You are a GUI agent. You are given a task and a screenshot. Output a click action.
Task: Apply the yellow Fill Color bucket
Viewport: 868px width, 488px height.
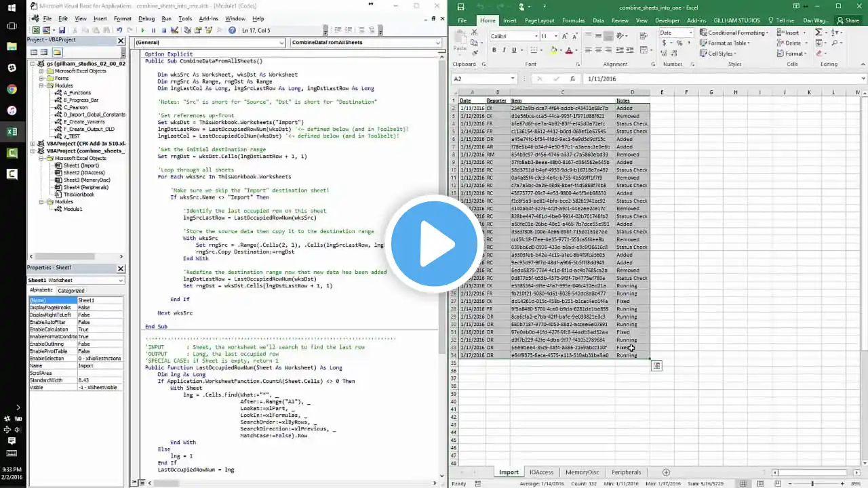click(x=554, y=50)
